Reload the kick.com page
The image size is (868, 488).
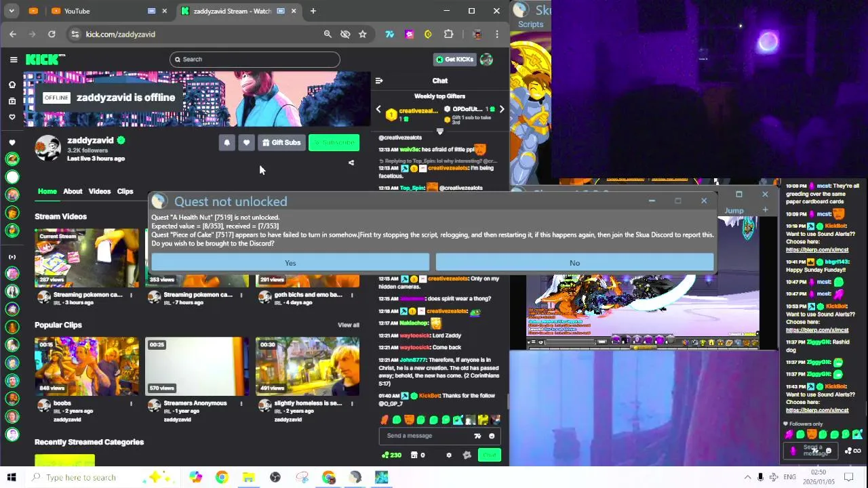tap(52, 34)
